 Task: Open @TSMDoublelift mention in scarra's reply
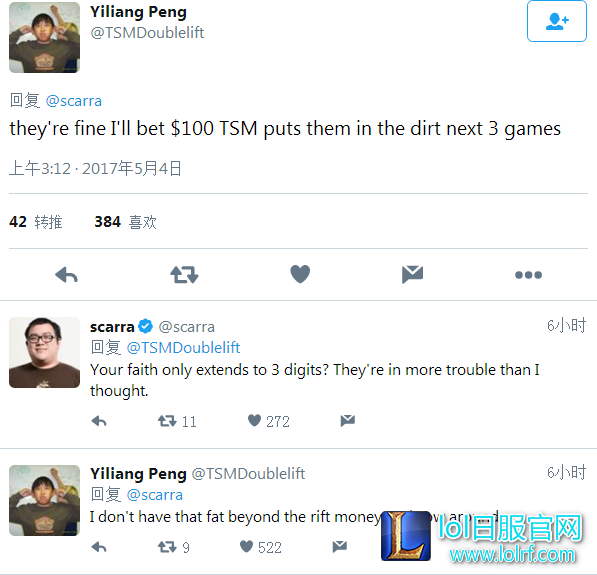183,348
